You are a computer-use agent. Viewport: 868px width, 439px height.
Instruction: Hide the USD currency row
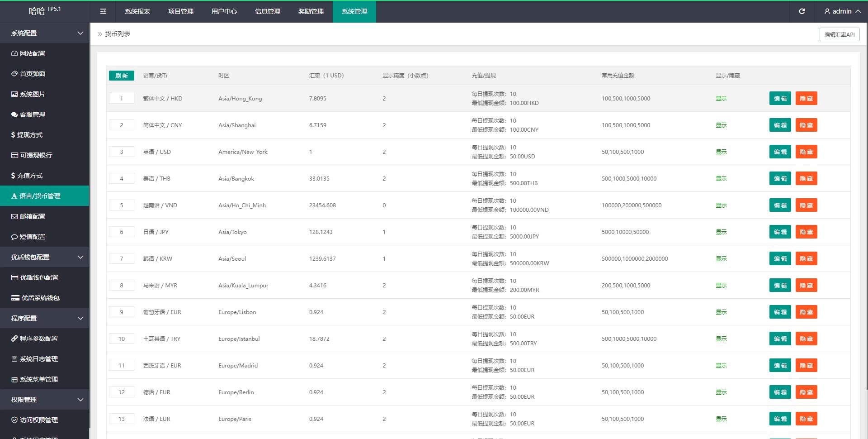(x=806, y=152)
